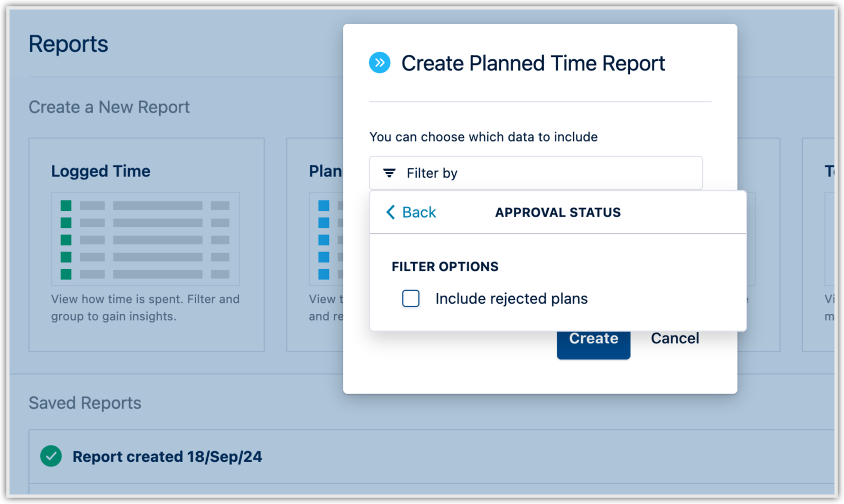Screen dimensions: 844x504
Task: Select the blue Planned Time preview thumbnail
Action: 326,239
